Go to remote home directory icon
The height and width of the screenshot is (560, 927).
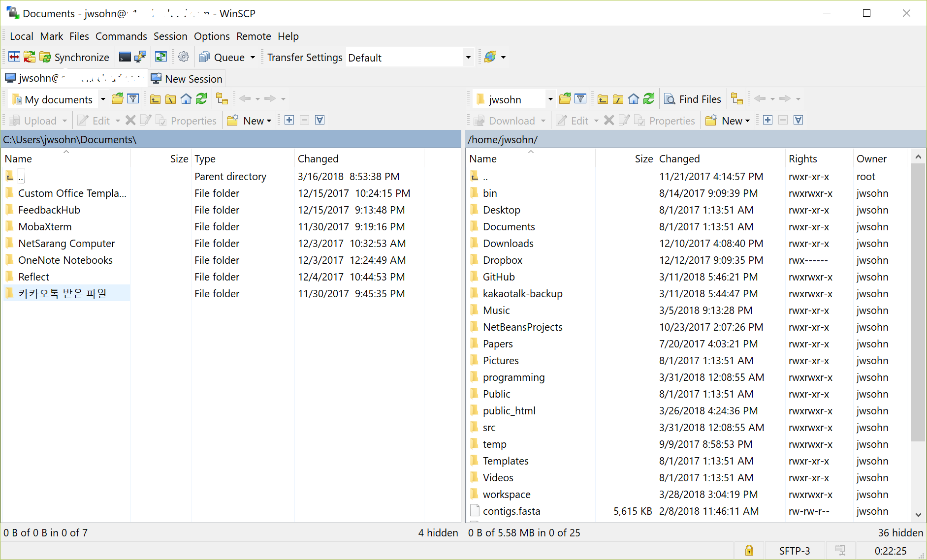(634, 98)
